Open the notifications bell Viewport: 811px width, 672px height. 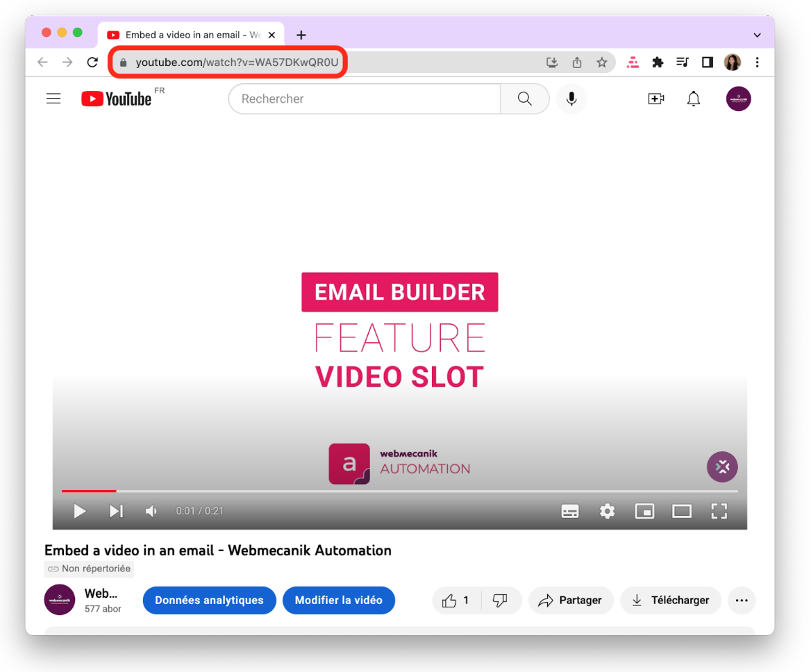[694, 99]
